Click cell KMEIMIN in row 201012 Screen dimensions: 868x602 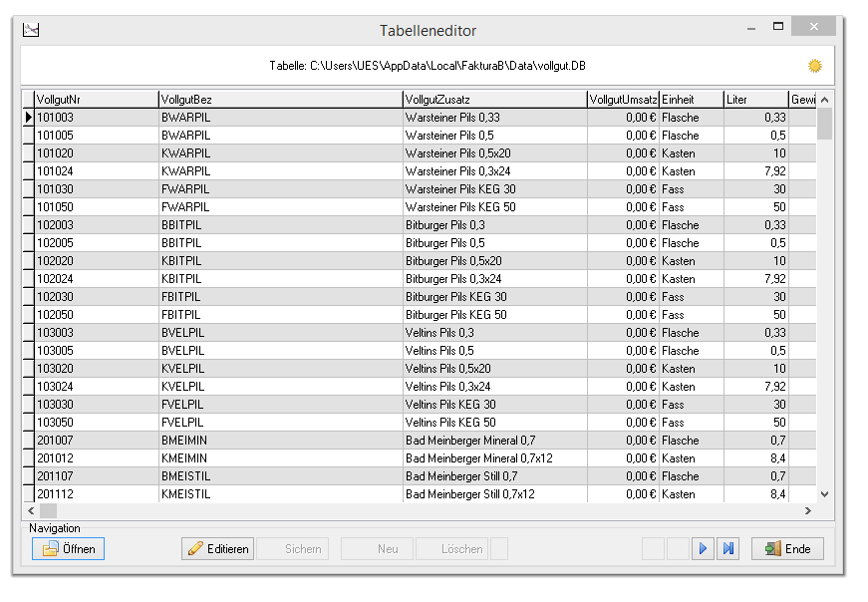click(x=281, y=458)
